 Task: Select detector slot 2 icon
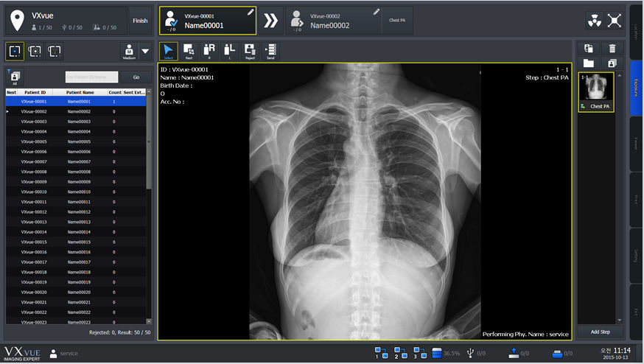point(35,52)
